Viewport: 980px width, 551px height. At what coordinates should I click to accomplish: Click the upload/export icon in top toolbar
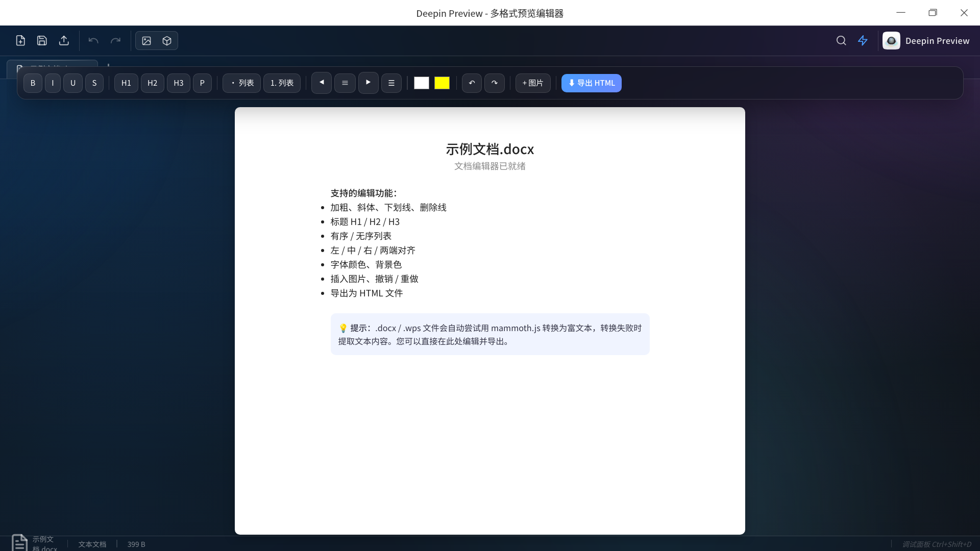64,40
